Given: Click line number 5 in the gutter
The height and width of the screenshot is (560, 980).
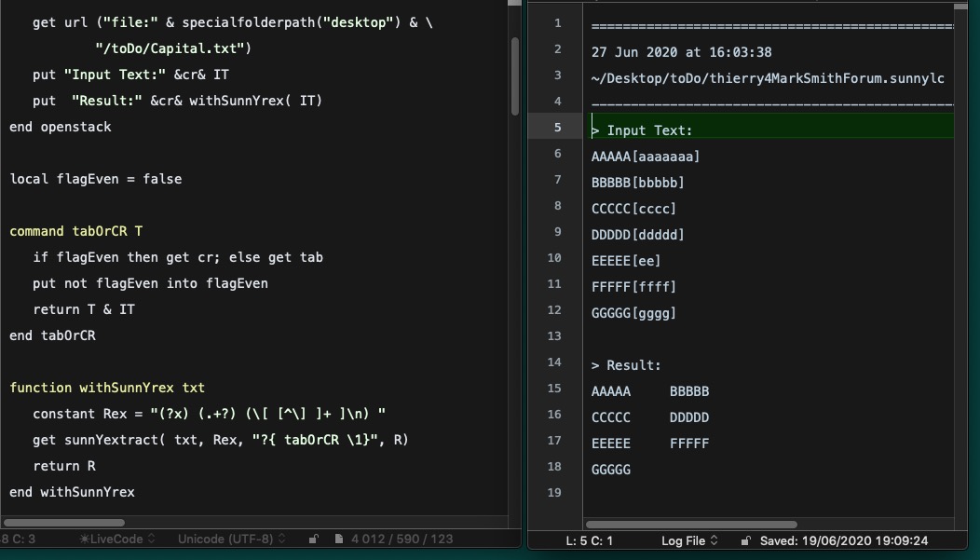Looking at the screenshot, I should pos(556,127).
